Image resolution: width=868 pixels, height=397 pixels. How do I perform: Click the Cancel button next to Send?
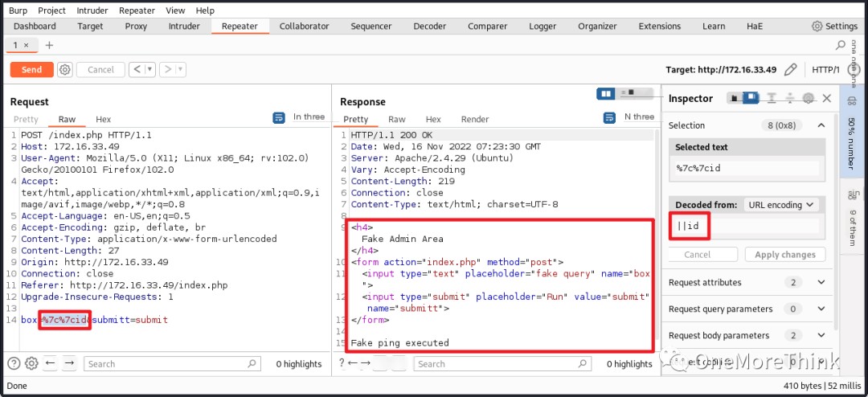point(100,69)
